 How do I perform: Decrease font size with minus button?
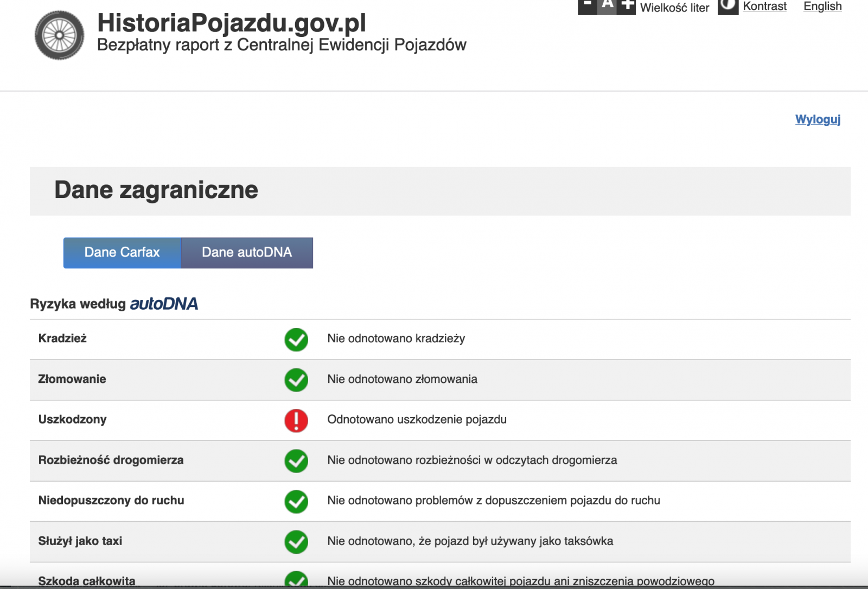(x=588, y=6)
